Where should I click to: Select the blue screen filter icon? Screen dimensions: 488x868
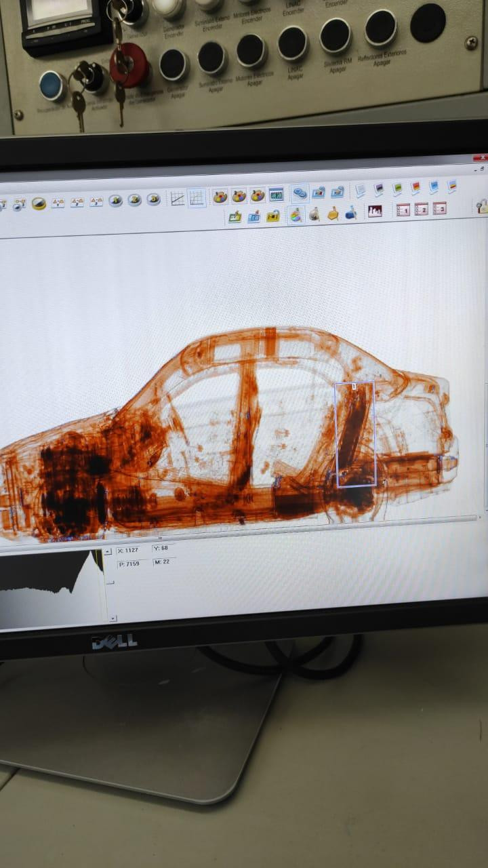tap(434, 186)
